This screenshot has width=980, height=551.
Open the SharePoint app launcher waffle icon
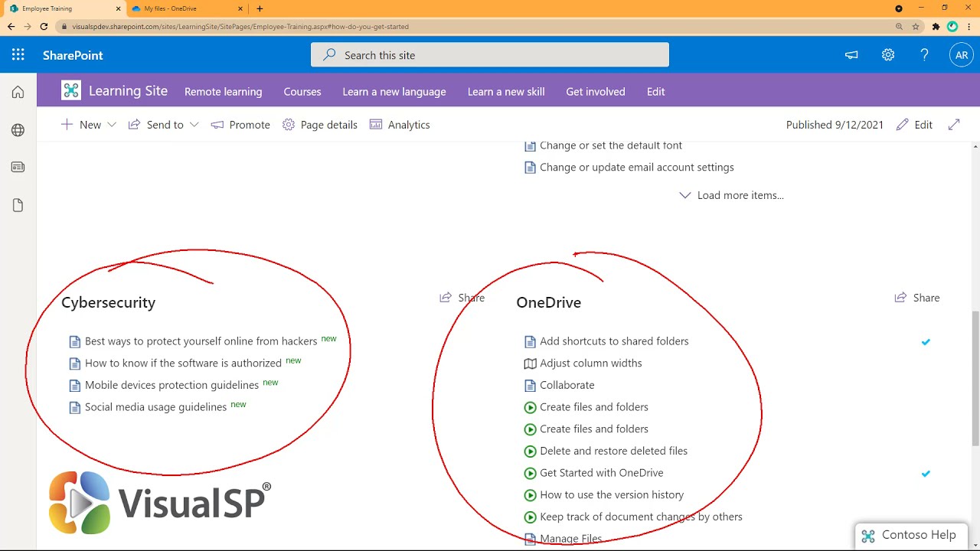point(18,54)
